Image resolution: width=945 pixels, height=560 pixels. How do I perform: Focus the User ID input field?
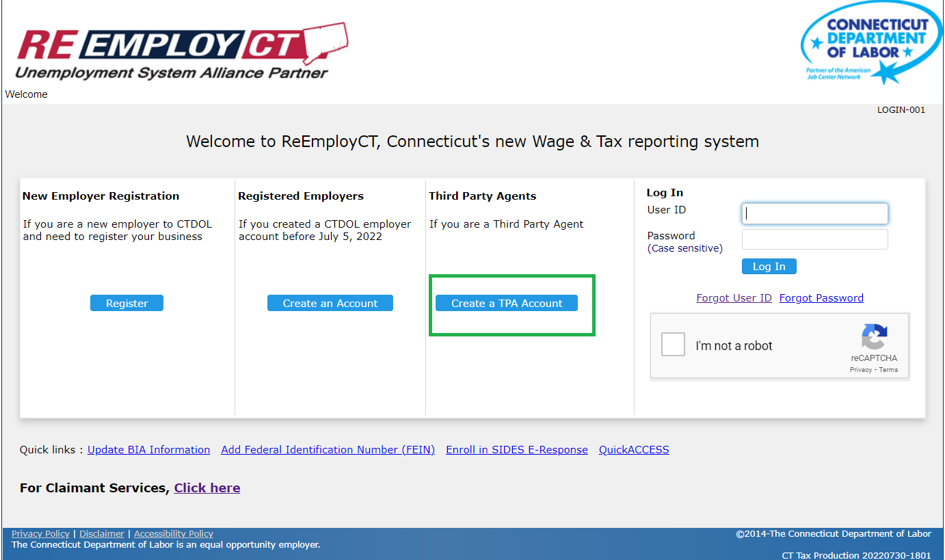[814, 213]
